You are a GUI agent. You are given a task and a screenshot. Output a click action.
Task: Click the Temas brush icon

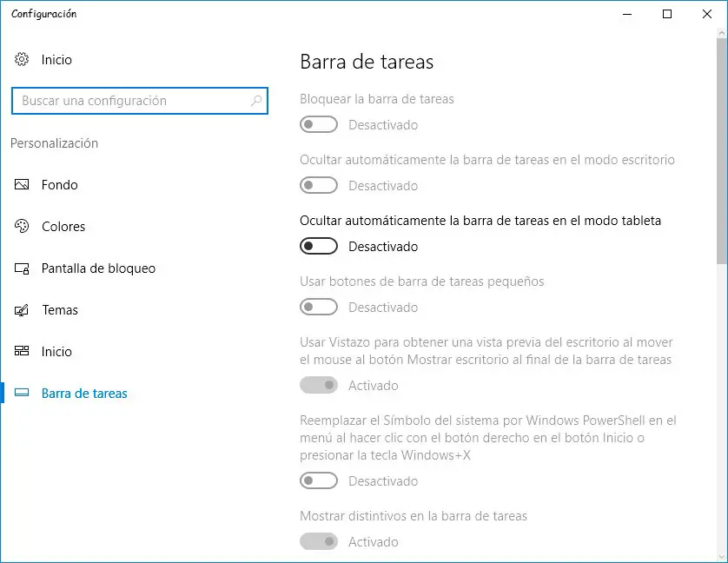coord(23,310)
